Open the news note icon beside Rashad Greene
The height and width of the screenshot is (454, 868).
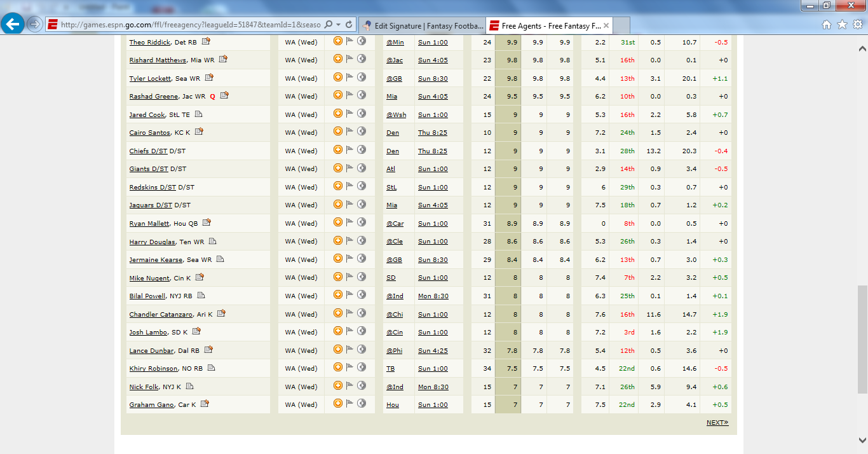point(224,95)
